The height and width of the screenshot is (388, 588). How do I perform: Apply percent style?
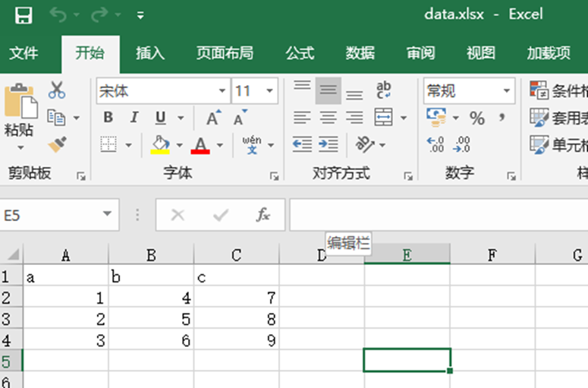click(477, 118)
